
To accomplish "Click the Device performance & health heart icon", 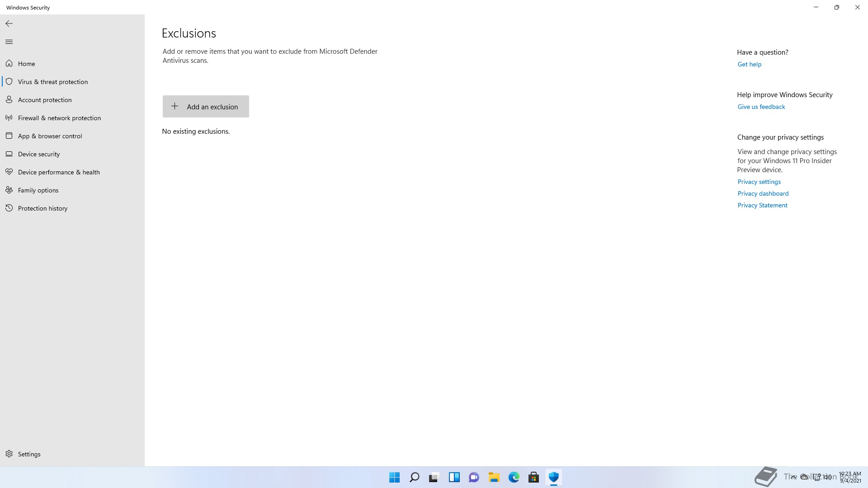I will 9,172.
